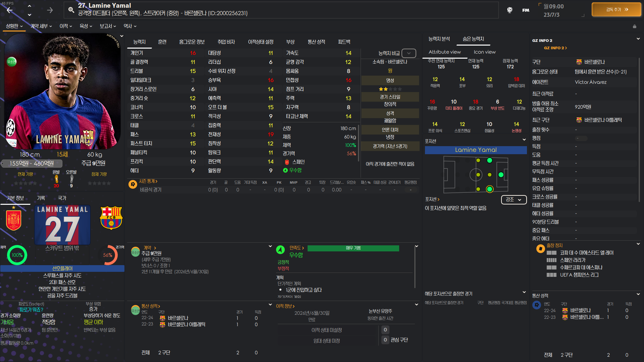The width and height of the screenshot is (644, 362).
Task: Click the green 매우 기쁨 satisfaction bar
Action: [353, 248]
